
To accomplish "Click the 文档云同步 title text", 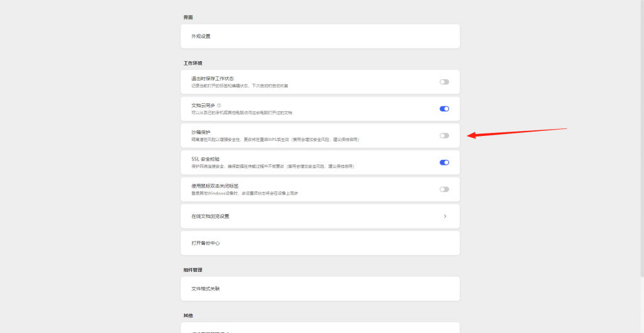I will click(203, 105).
